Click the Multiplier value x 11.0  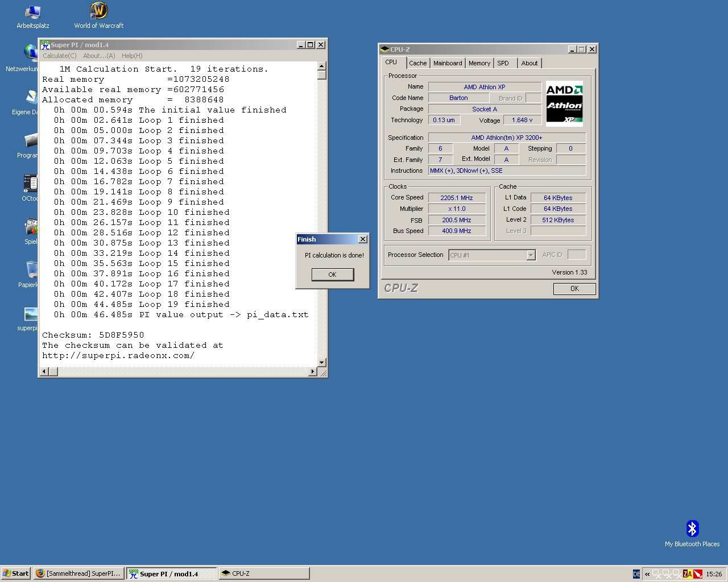[457, 209]
